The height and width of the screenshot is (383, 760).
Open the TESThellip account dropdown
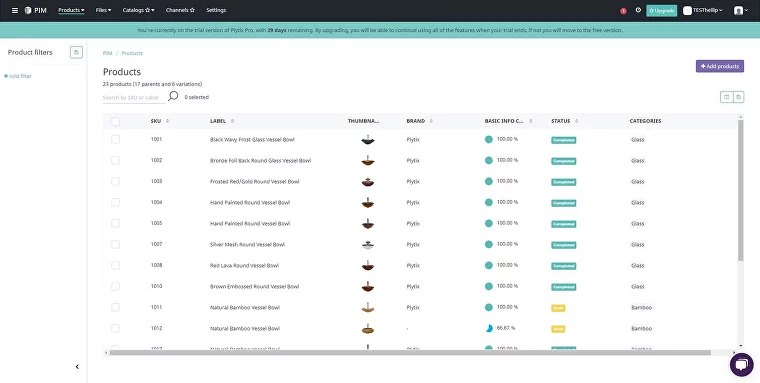tap(703, 10)
